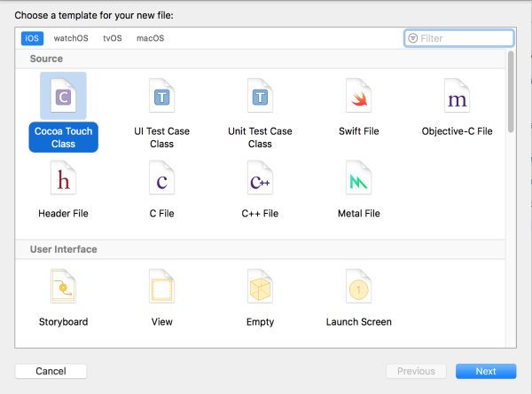Click the "C File" label text

tap(162, 213)
